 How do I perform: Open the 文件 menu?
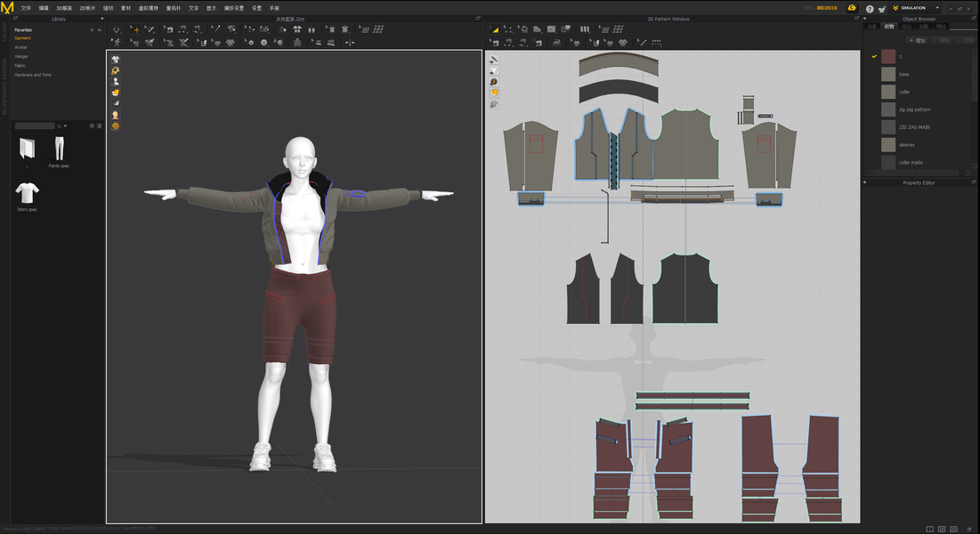pos(26,7)
